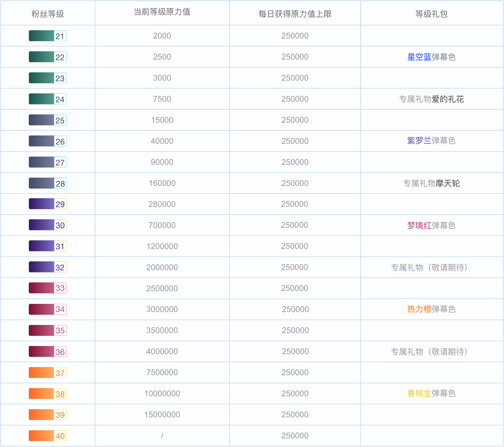
Task: Select the level 21 fan badge
Action: [48, 36]
